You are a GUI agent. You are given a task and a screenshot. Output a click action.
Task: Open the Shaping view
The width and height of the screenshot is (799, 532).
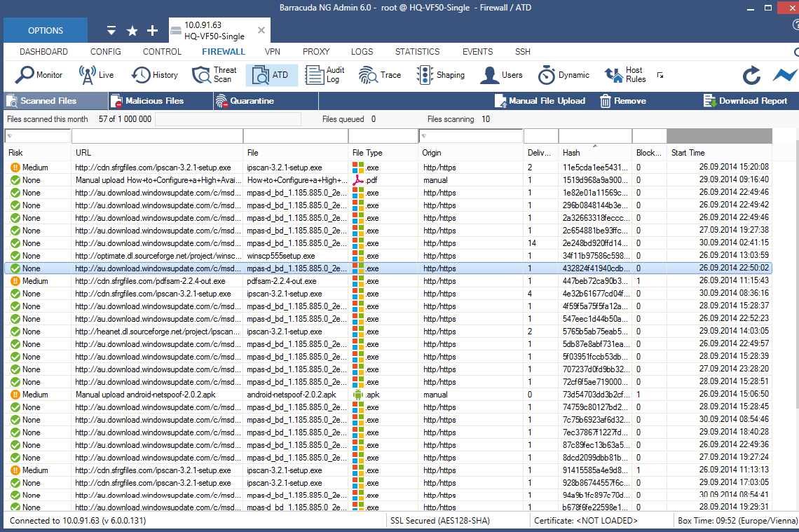pos(440,75)
